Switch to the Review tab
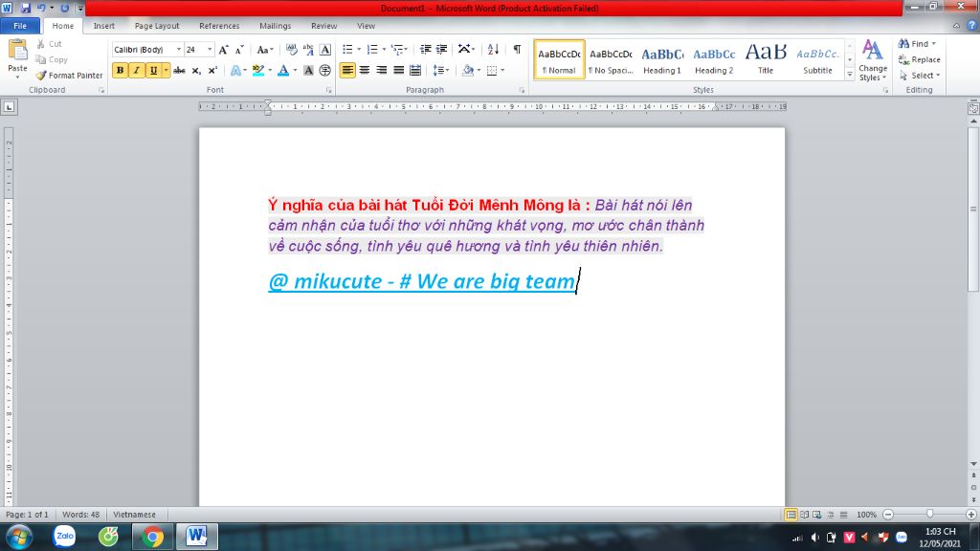Viewport: 980px width, 551px height. [x=323, y=26]
